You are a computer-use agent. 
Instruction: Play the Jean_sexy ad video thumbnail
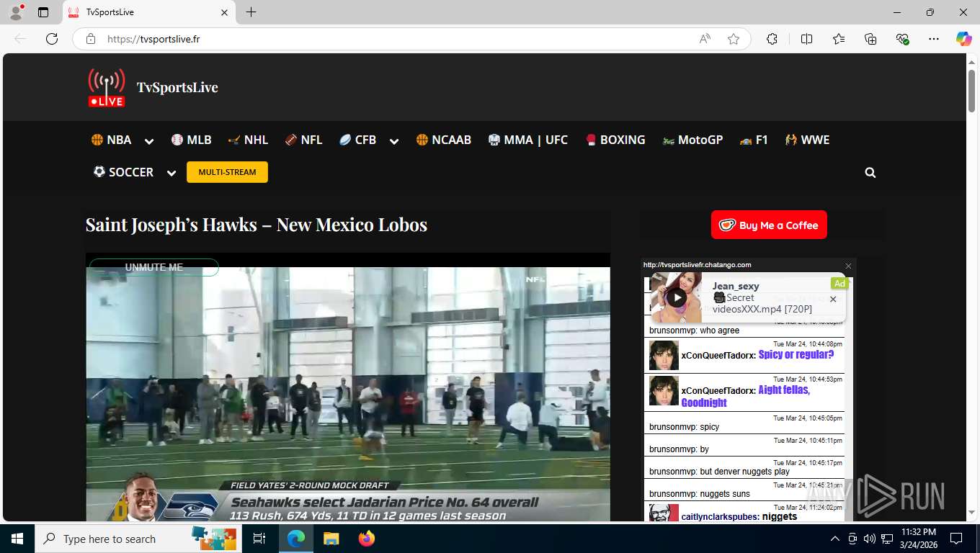click(x=676, y=297)
